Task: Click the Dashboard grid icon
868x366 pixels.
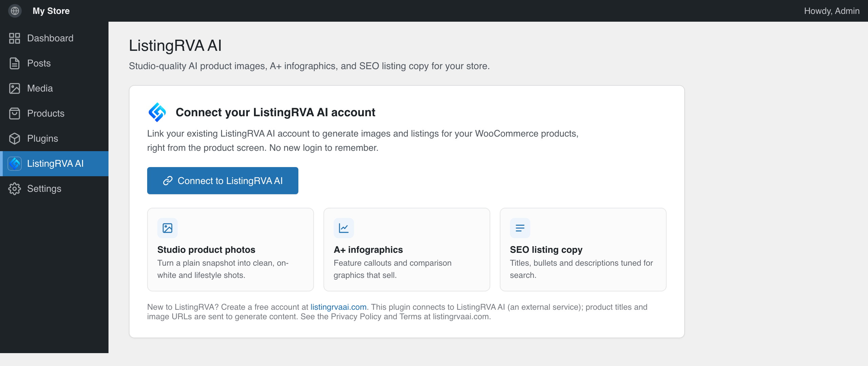Action: (x=15, y=38)
